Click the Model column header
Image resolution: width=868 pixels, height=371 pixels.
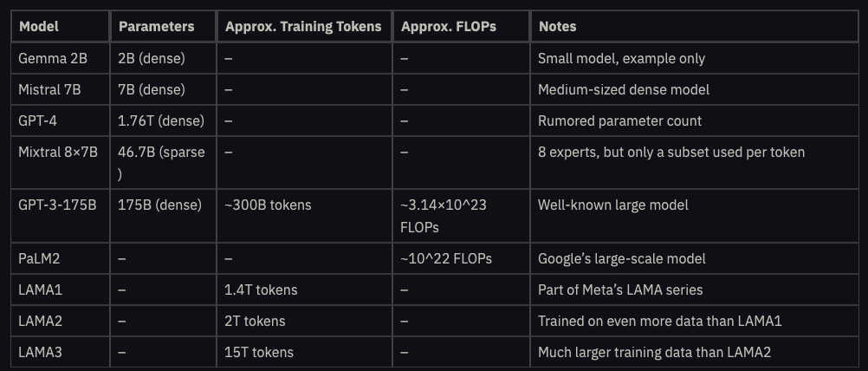point(39,26)
